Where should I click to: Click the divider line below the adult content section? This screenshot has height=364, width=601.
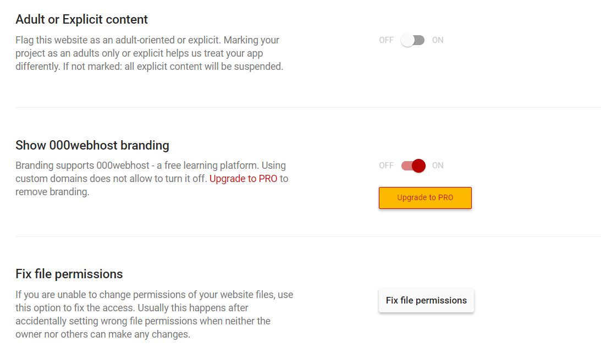[308, 107]
